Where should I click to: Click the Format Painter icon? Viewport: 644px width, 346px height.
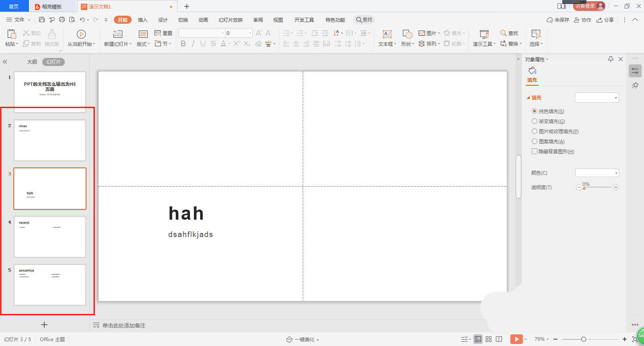click(52, 34)
